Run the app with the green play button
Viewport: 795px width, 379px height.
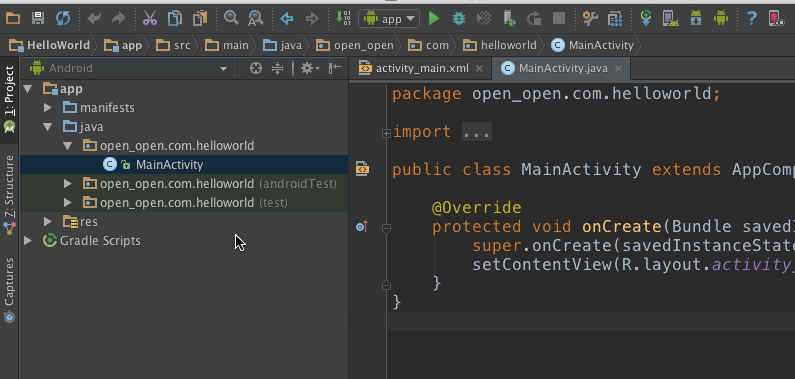coord(433,19)
